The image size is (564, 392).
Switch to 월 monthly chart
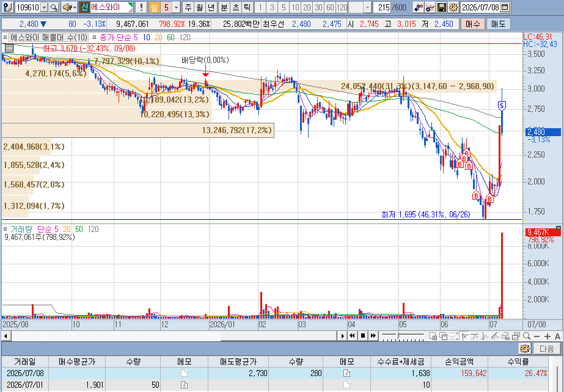pos(200,7)
